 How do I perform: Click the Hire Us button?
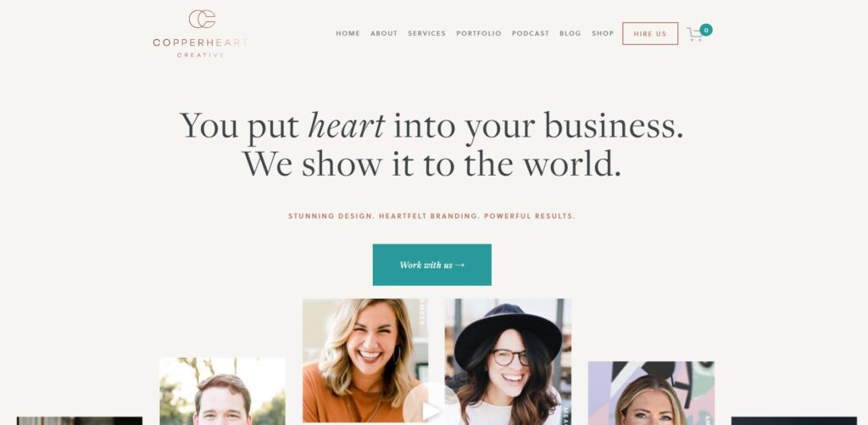650,33
